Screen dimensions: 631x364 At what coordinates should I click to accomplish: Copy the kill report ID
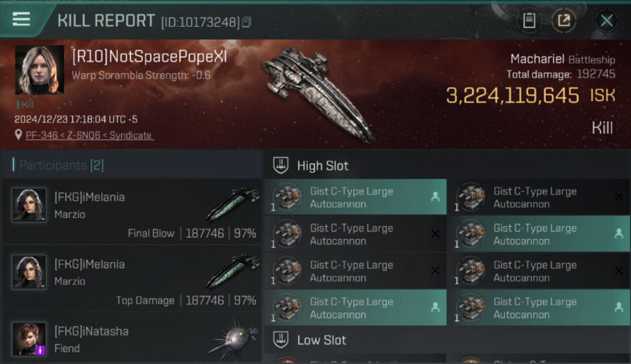[247, 22]
